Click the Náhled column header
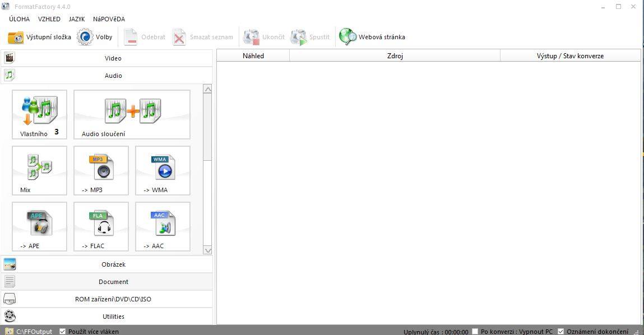The height and width of the screenshot is (335, 644). (x=253, y=56)
